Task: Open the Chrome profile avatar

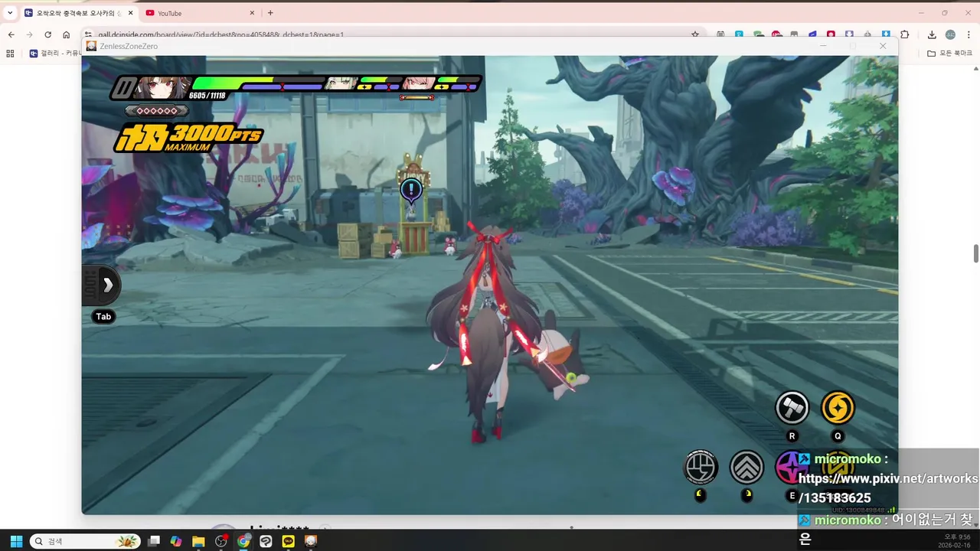Action: [x=950, y=34]
